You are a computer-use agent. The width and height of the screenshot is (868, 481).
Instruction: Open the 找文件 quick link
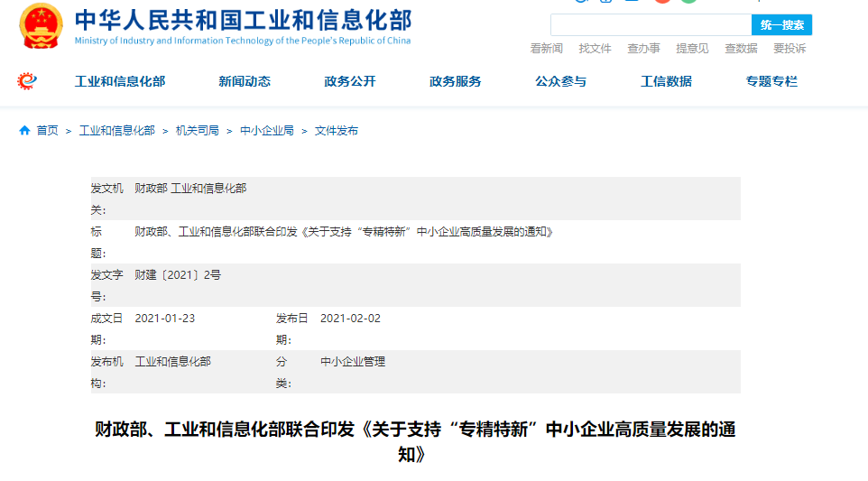596,49
